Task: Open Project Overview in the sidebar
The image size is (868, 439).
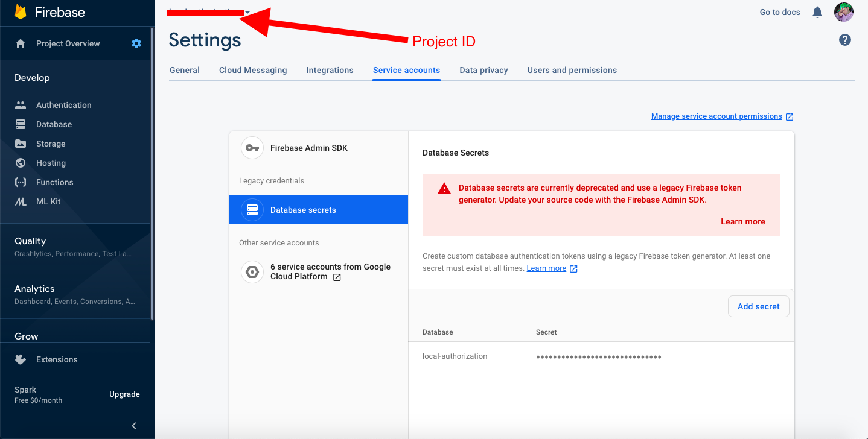Action: tap(68, 43)
